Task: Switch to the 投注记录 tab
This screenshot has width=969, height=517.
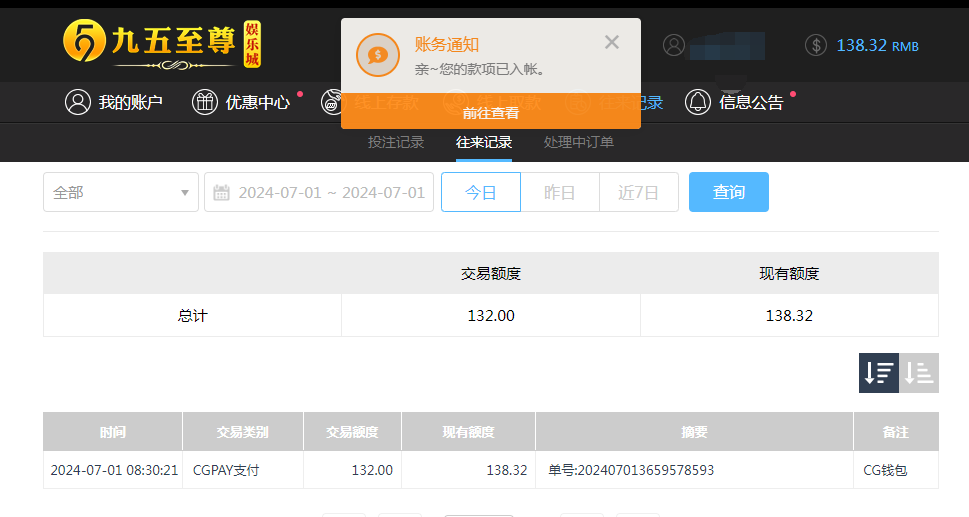Action: (396, 142)
